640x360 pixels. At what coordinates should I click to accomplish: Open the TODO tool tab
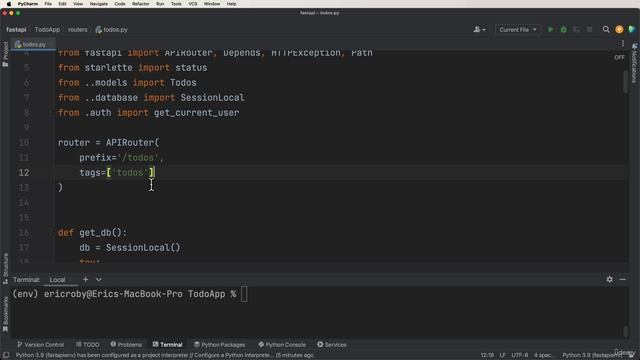click(x=88, y=344)
